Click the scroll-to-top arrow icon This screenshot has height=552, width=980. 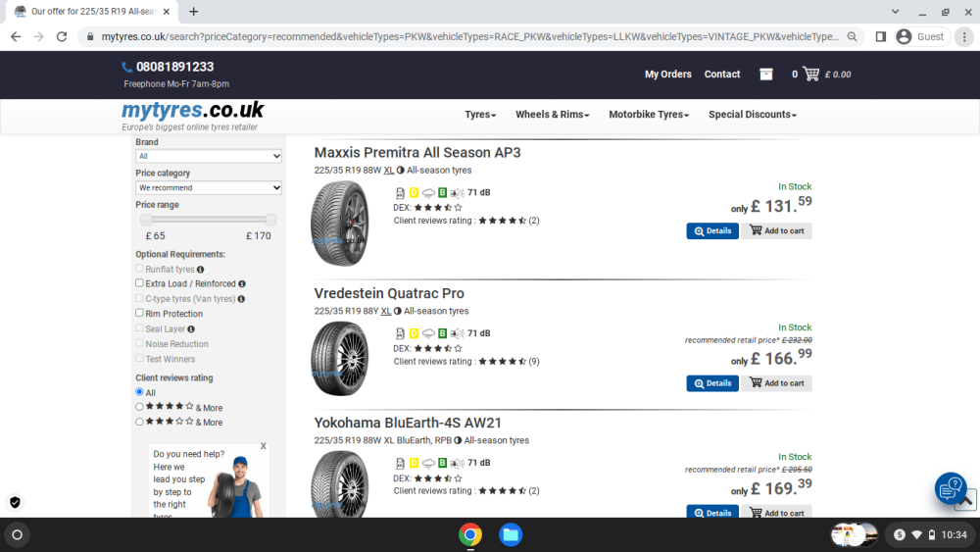pos(966,500)
